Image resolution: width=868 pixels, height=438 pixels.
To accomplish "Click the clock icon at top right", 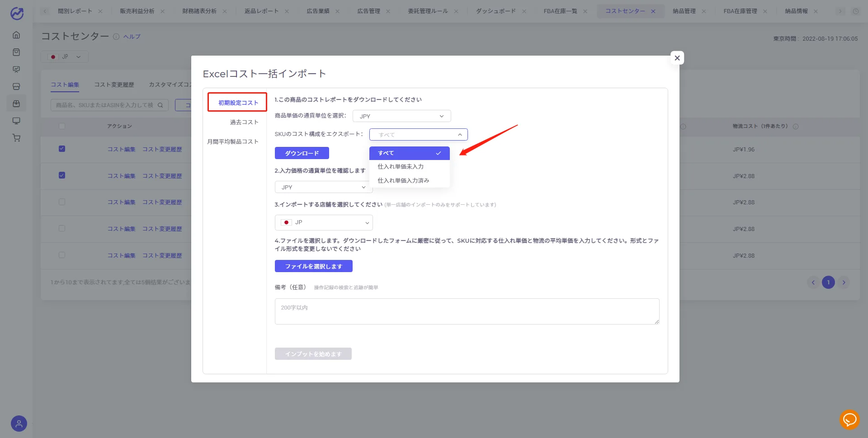I will [855, 11].
